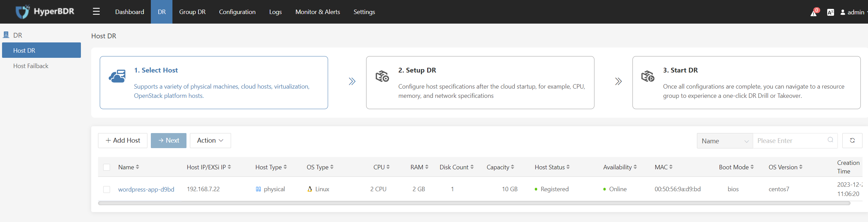Expand the Action dropdown

click(210, 141)
